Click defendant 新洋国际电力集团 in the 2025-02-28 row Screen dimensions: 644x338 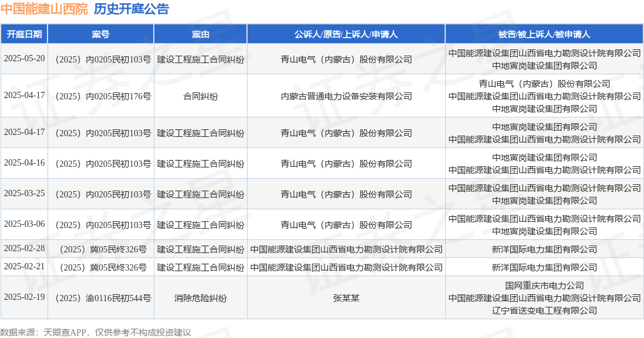coord(544,249)
